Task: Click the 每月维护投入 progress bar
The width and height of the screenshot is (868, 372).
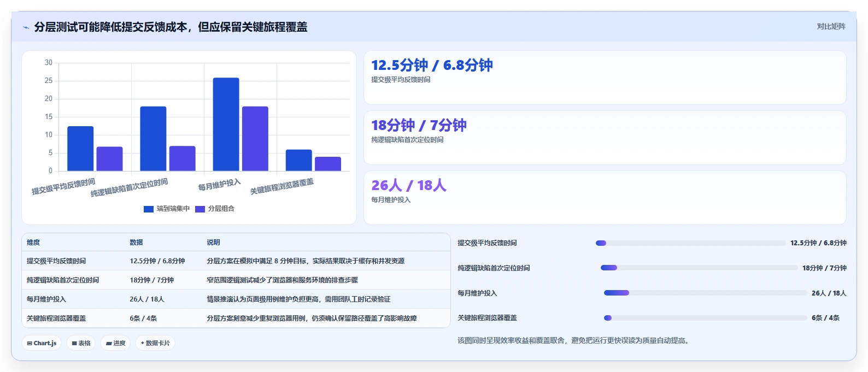Action: click(706, 293)
